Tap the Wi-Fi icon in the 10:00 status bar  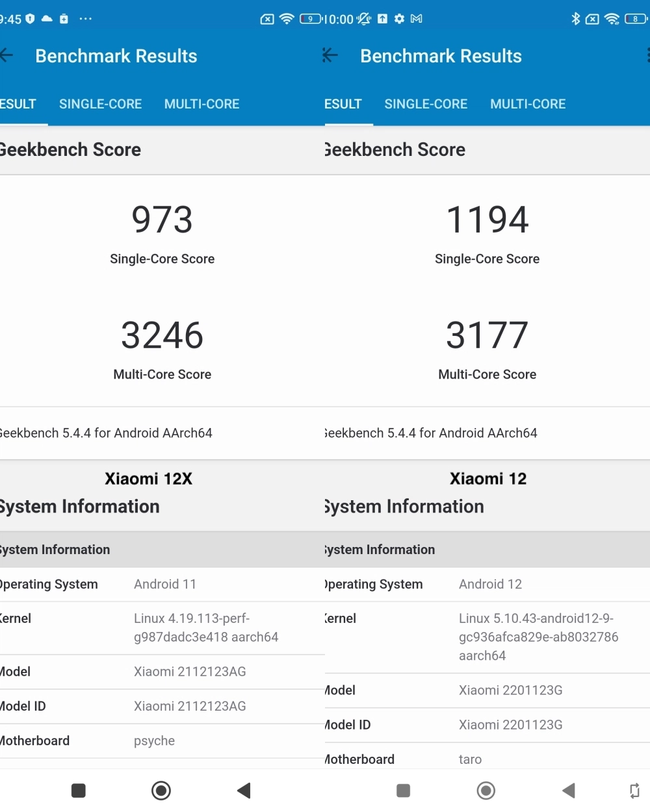tap(612, 19)
